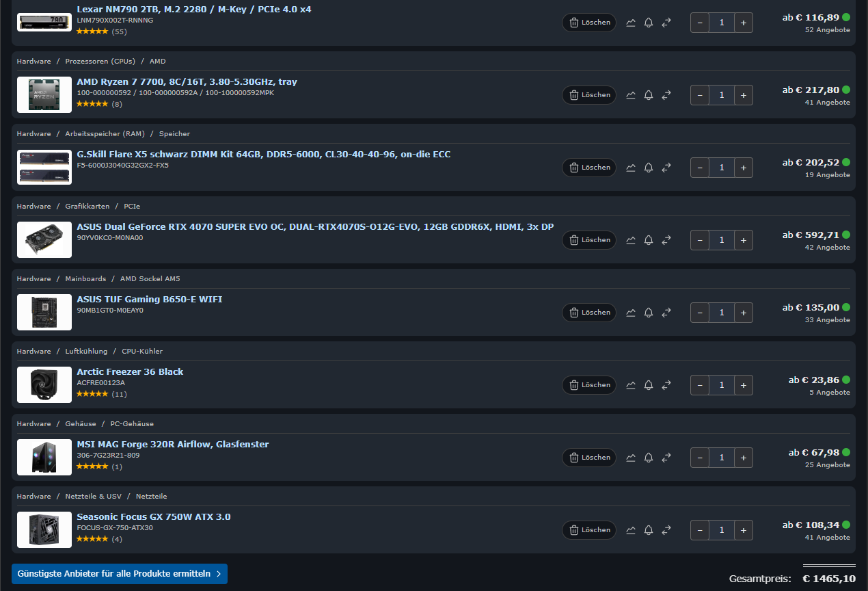Set price alert bell for Seasonic Focus GX 750W
Viewport: 868px width, 591px height.
pos(649,530)
